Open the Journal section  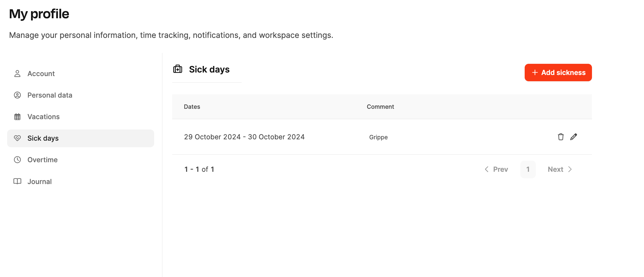(x=40, y=182)
